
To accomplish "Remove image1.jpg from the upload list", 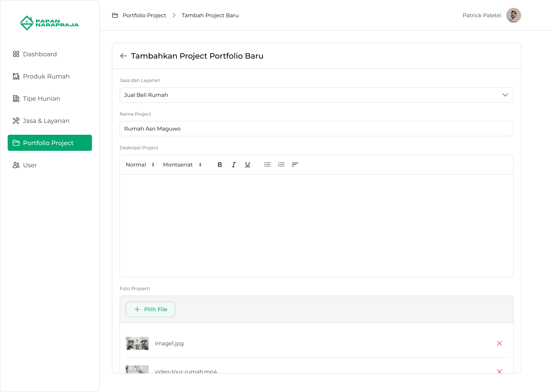I will tap(499, 343).
